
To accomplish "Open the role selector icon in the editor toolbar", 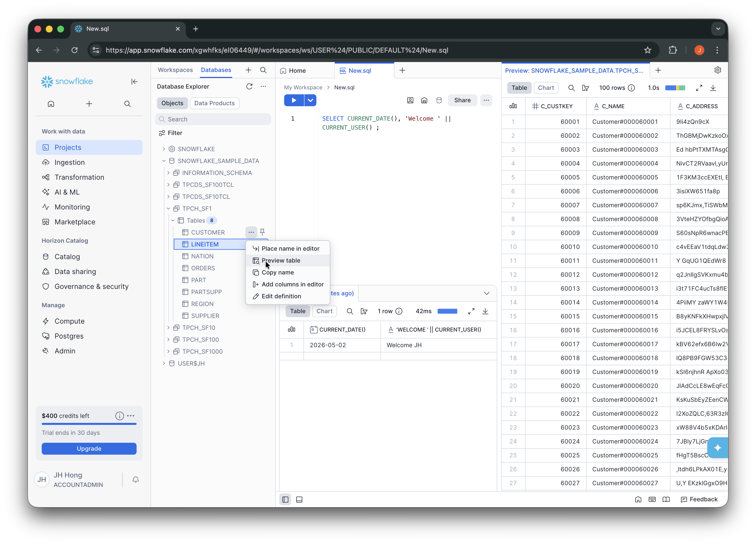I will point(410,100).
